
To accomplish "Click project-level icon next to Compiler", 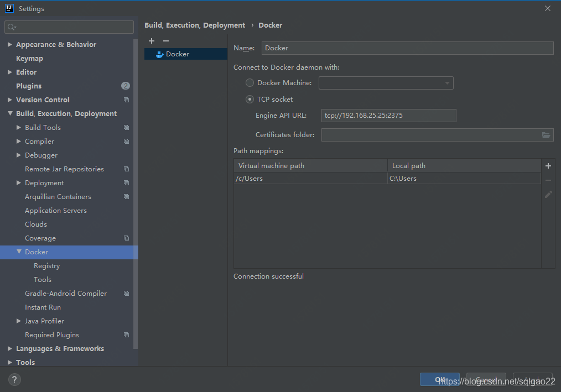I will 126,142.
